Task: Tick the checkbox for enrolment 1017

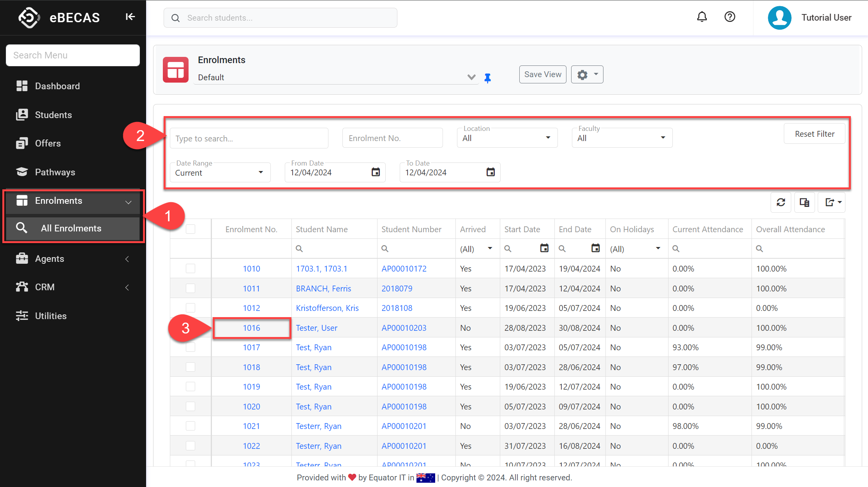Action: click(x=191, y=347)
